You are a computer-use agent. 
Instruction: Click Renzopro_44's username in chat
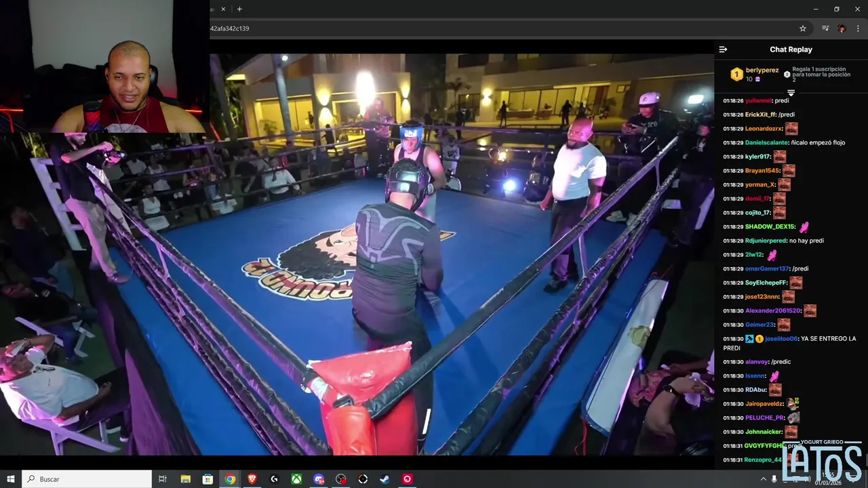click(763, 460)
